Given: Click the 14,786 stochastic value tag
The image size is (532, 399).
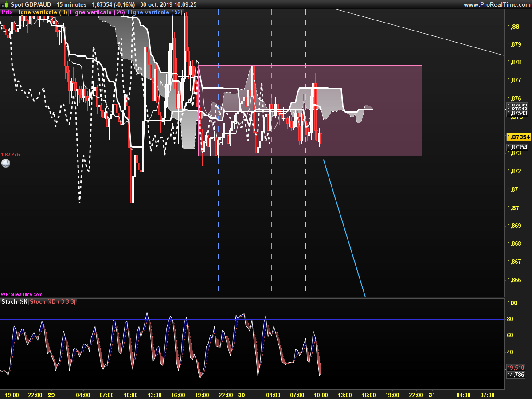Looking at the screenshot, I should [516, 375].
